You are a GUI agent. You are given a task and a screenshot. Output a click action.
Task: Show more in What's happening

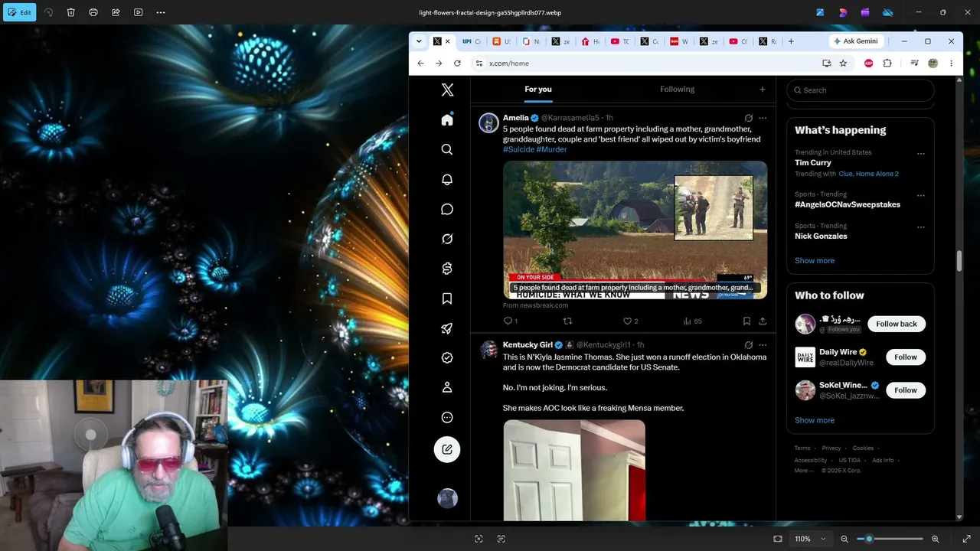pyautogui.click(x=815, y=261)
